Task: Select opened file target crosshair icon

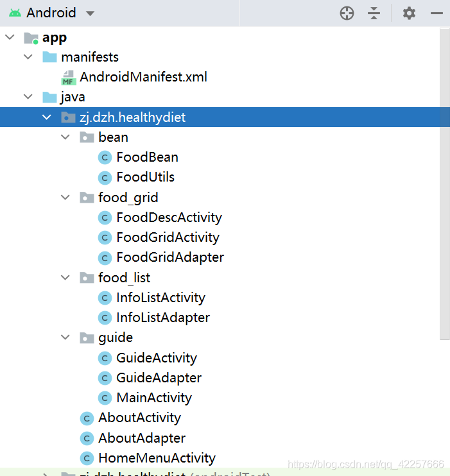Action: tap(347, 13)
